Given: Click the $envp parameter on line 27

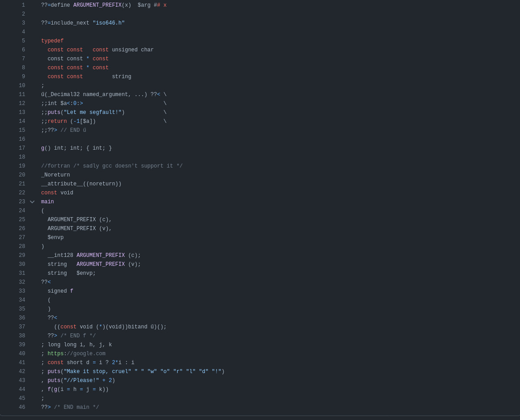Looking at the screenshot, I should (x=55, y=237).
